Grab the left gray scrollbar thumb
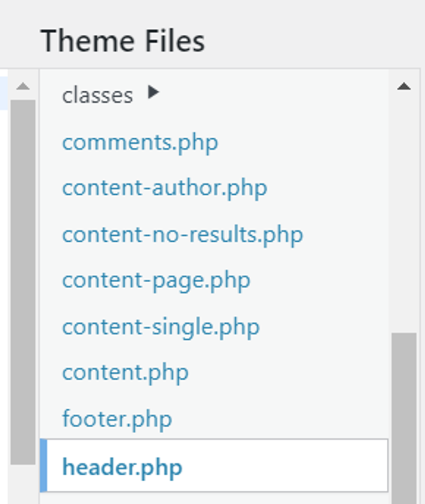Screen dimensions: 425x504 (x=23, y=282)
